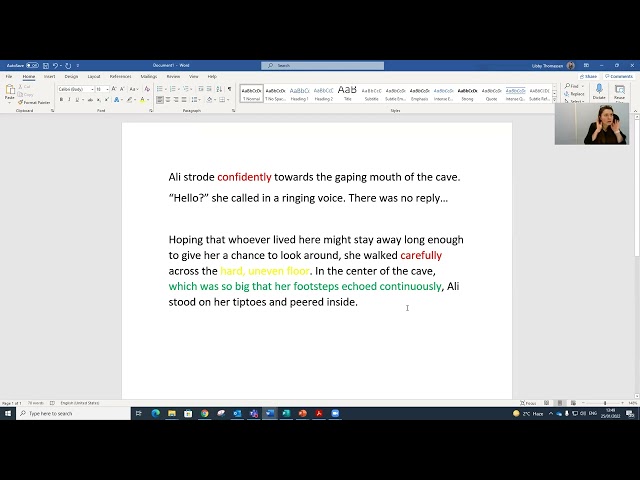The image size is (640, 480).
Task: Click the Undo icon
Action: pos(55,65)
